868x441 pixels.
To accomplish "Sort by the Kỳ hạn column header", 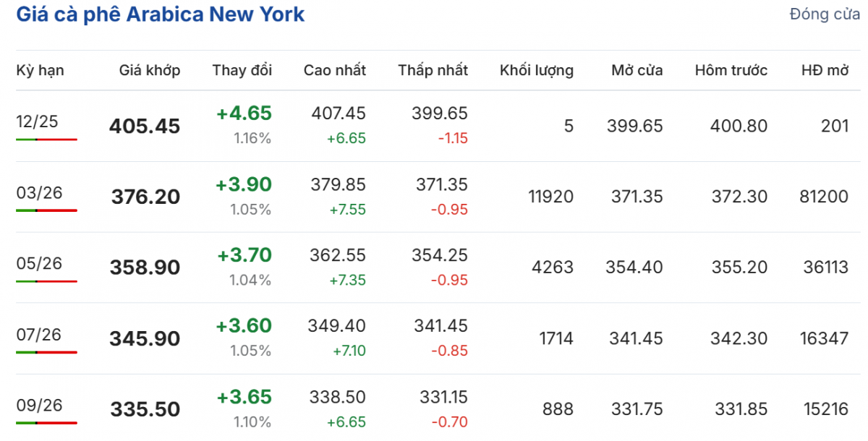I will pos(40,70).
